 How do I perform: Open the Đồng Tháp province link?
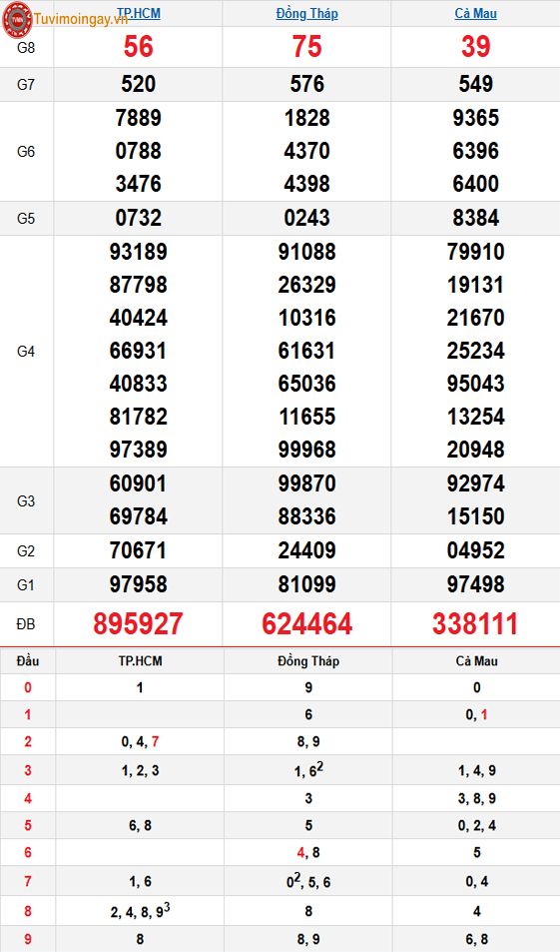point(307,13)
